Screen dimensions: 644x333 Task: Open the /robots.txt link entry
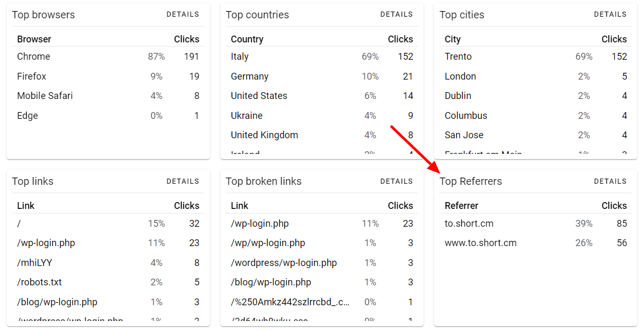tap(39, 282)
